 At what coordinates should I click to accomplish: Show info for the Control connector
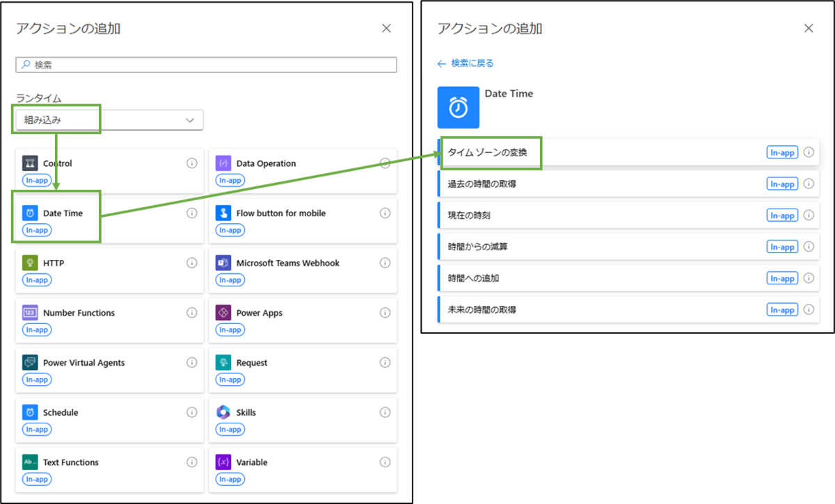192,163
